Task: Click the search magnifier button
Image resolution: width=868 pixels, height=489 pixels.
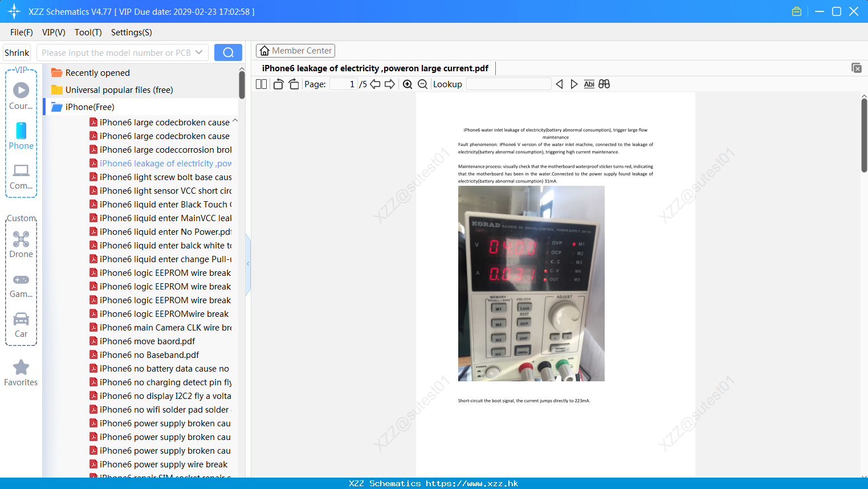Action: [228, 52]
